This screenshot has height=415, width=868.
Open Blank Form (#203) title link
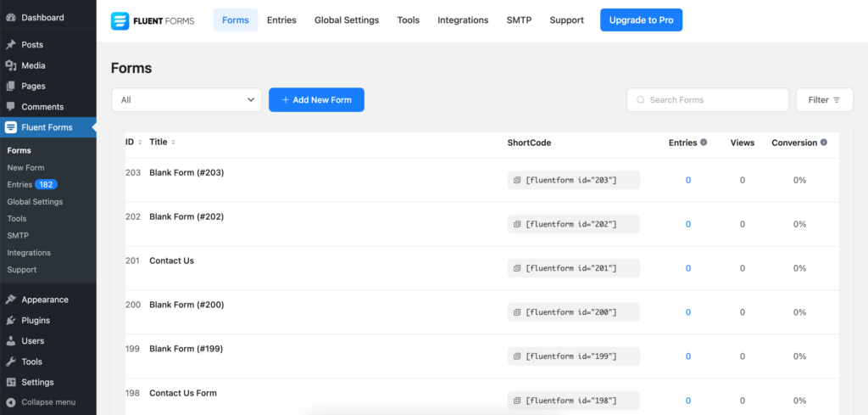tap(186, 173)
